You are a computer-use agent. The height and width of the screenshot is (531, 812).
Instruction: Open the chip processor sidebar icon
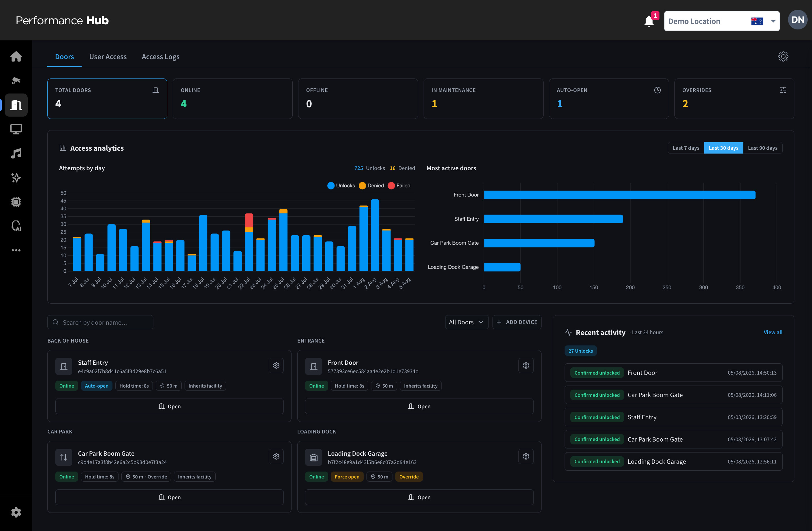pyautogui.click(x=16, y=202)
